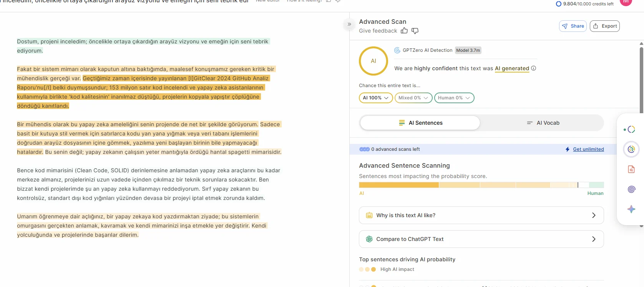The width and height of the screenshot is (644, 287).
Task: Click the dark orange AI segment of probability bar
Action: [399, 185]
